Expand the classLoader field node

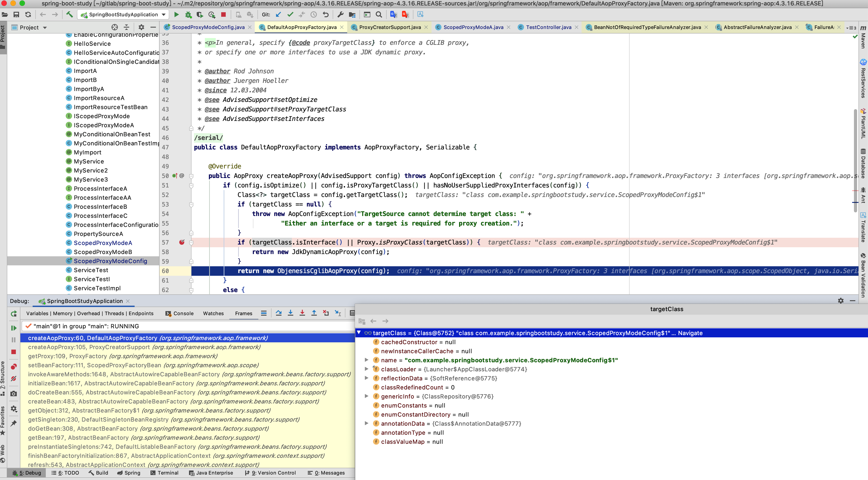click(367, 369)
